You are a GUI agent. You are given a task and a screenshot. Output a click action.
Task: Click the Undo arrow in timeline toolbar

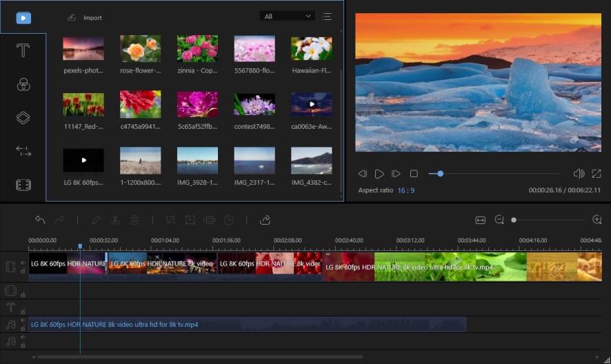click(x=40, y=220)
